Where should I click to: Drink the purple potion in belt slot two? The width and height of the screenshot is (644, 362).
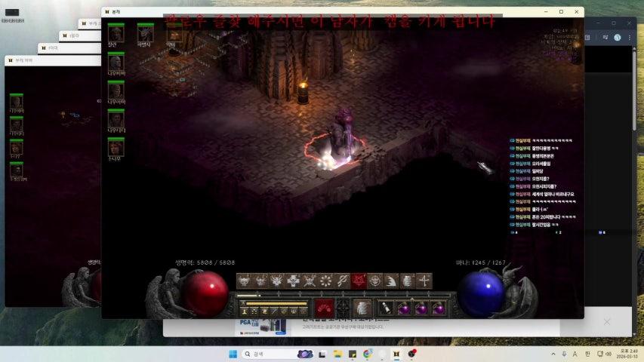(404, 308)
